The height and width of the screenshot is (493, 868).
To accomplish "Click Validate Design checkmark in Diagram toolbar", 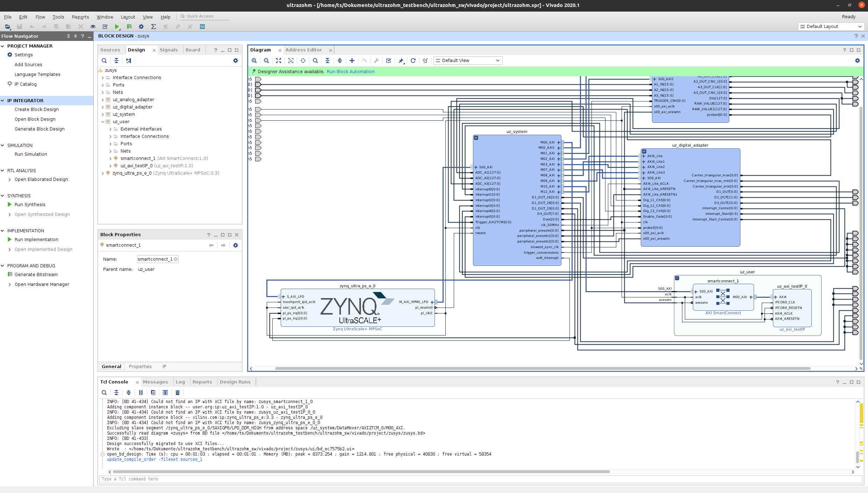I will pos(388,61).
